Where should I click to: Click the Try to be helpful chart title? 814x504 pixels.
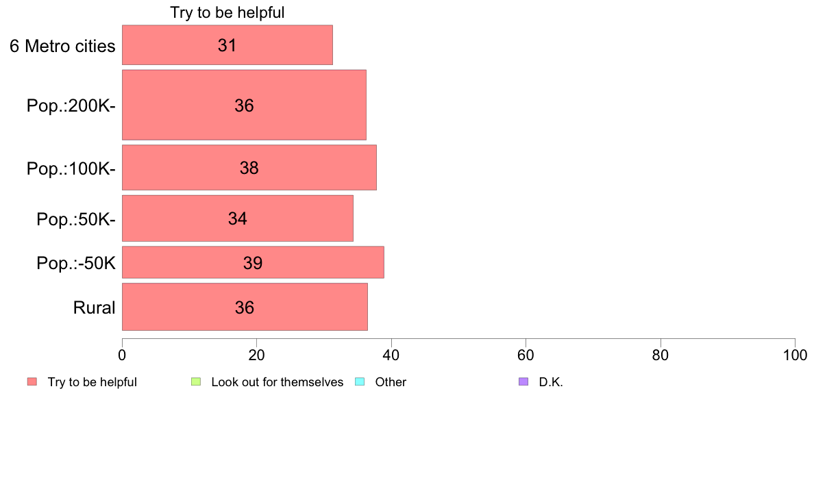pyautogui.click(x=227, y=12)
